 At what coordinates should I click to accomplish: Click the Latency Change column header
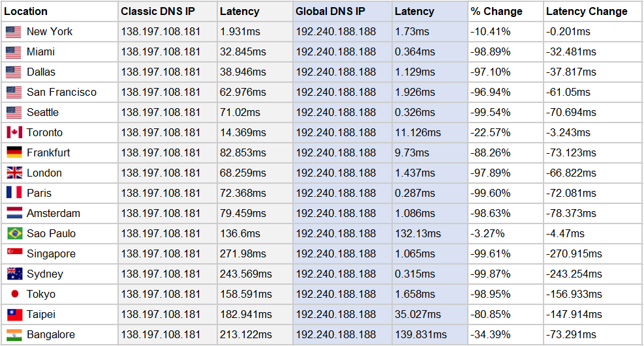[587, 11]
